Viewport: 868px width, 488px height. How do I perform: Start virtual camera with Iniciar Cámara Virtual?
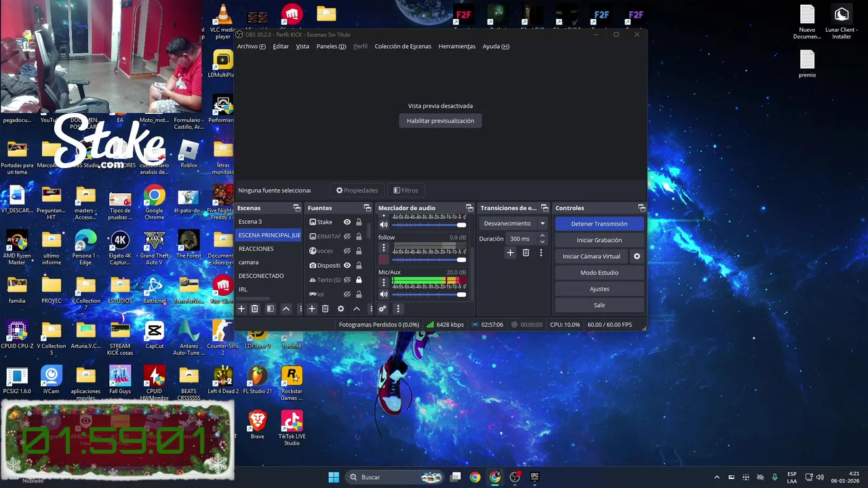point(591,256)
